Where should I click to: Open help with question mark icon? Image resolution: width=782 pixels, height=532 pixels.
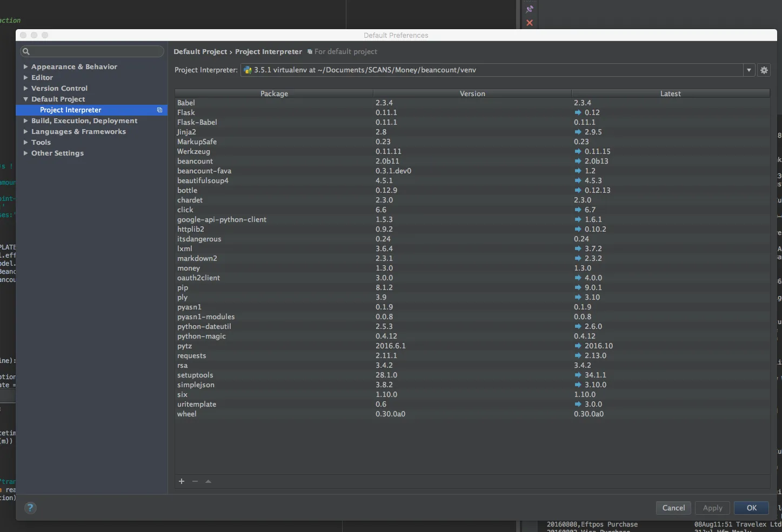click(30, 508)
